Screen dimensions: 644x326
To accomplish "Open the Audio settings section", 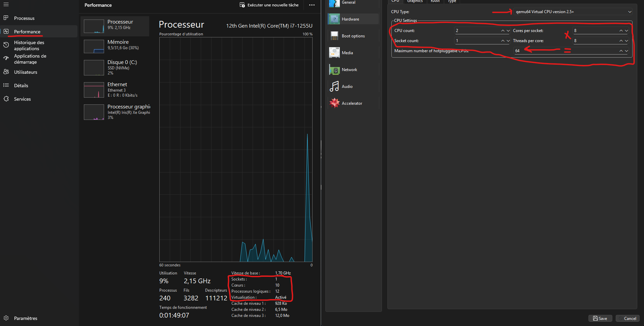I will click(x=347, y=87).
